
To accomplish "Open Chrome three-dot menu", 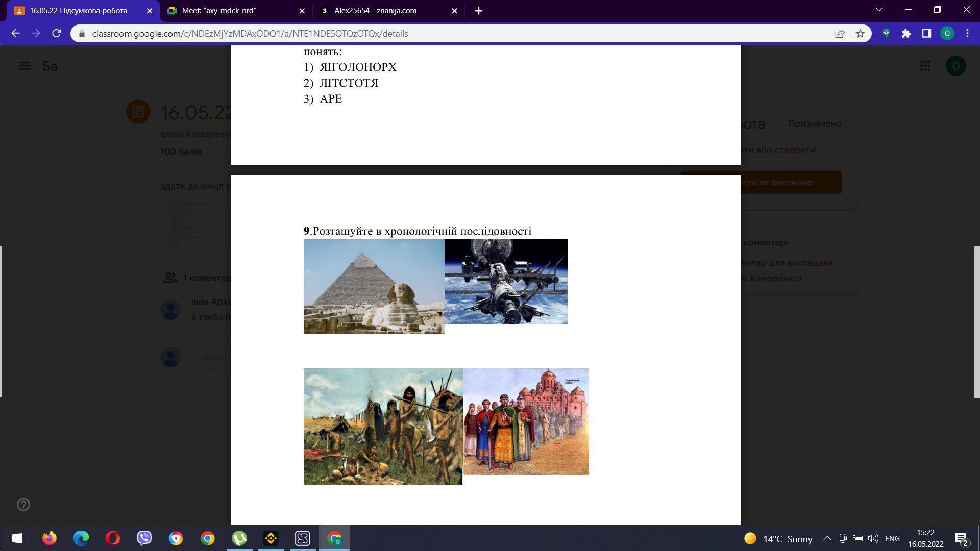I will tap(968, 33).
